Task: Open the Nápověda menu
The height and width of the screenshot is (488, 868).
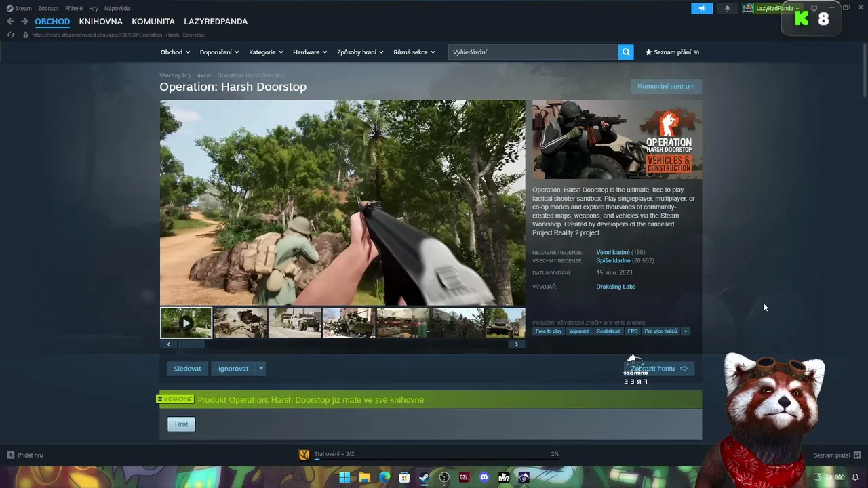Action: [117, 8]
